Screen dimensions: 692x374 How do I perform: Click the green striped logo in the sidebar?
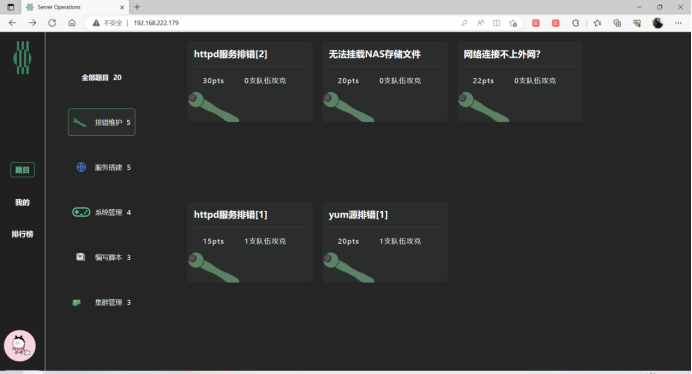[22, 57]
